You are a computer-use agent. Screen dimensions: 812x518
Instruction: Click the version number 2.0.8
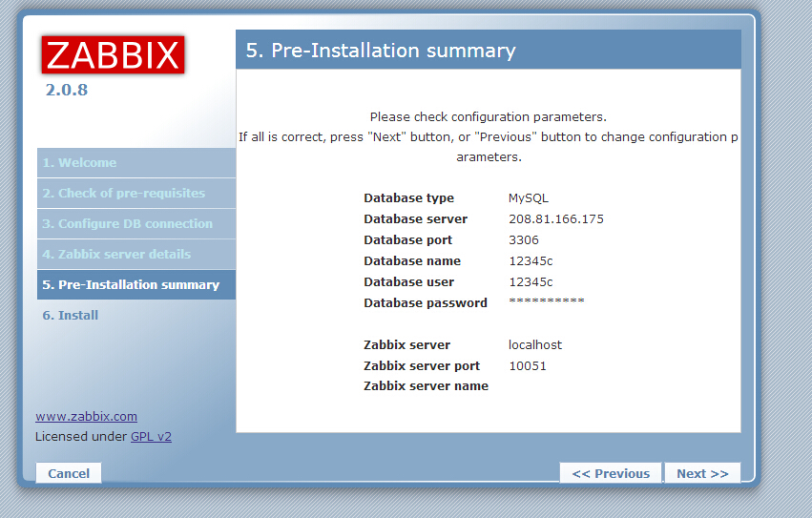pyautogui.click(x=66, y=90)
